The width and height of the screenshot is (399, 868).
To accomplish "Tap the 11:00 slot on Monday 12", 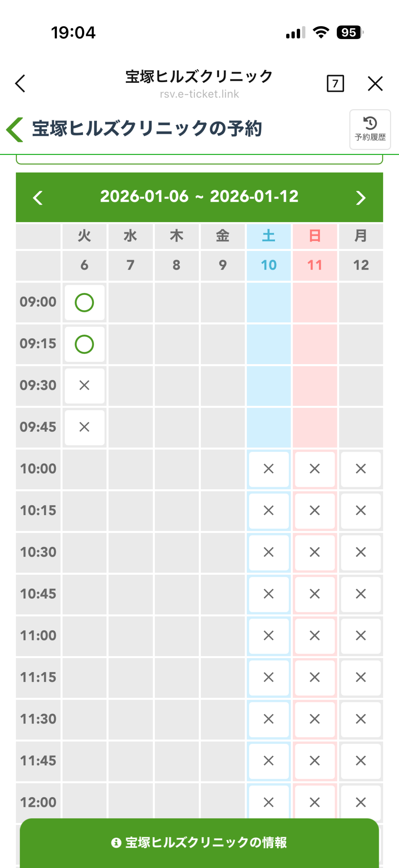I will [361, 636].
